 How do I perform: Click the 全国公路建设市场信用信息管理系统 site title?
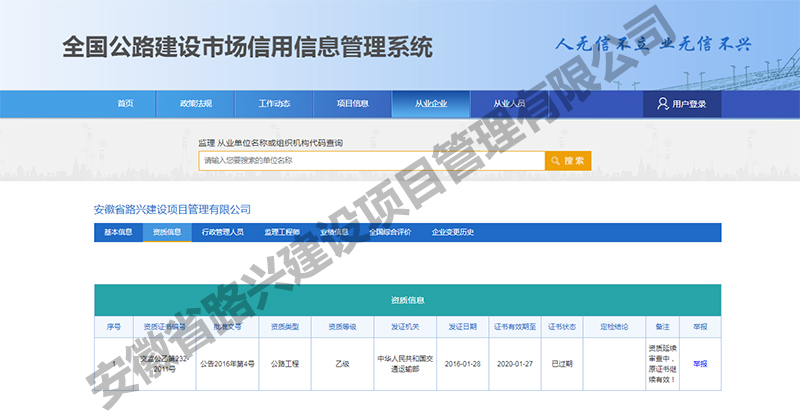[247, 46]
